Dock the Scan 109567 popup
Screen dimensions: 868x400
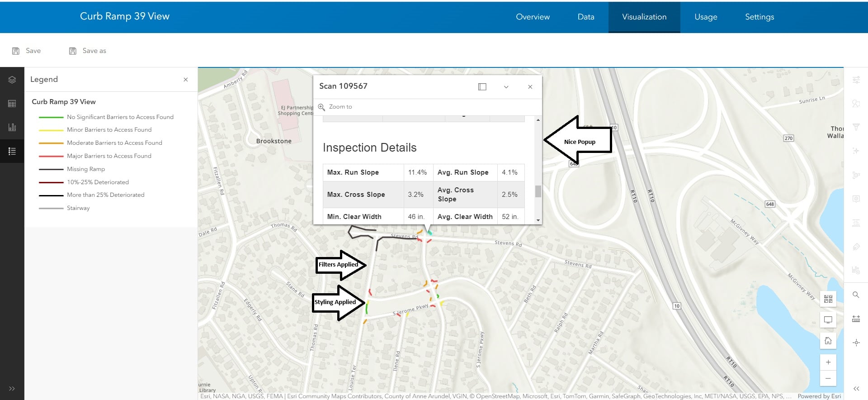[x=482, y=87]
